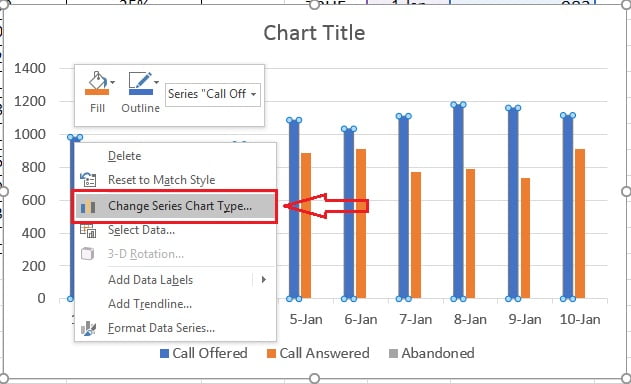The height and width of the screenshot is (384, 631).
Task: Click the orange Call Answered legend swatch
Action: pyautogui.click(x=271, y=354)
